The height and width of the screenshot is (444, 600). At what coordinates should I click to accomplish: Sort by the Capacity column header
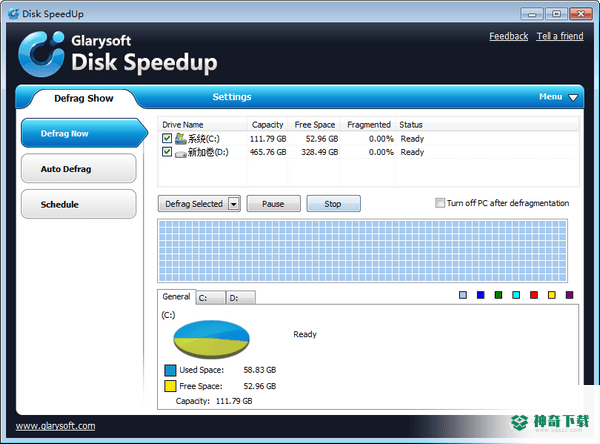click(267, 125)
